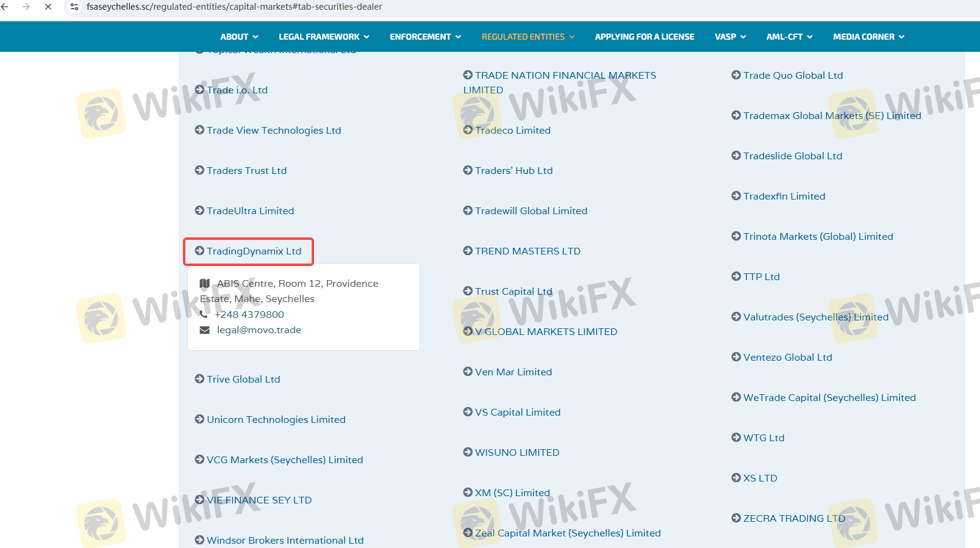This screenshot has height=548, width=980.
Task: Open Trive Global Ltd entry
Action: coord(243,379)
